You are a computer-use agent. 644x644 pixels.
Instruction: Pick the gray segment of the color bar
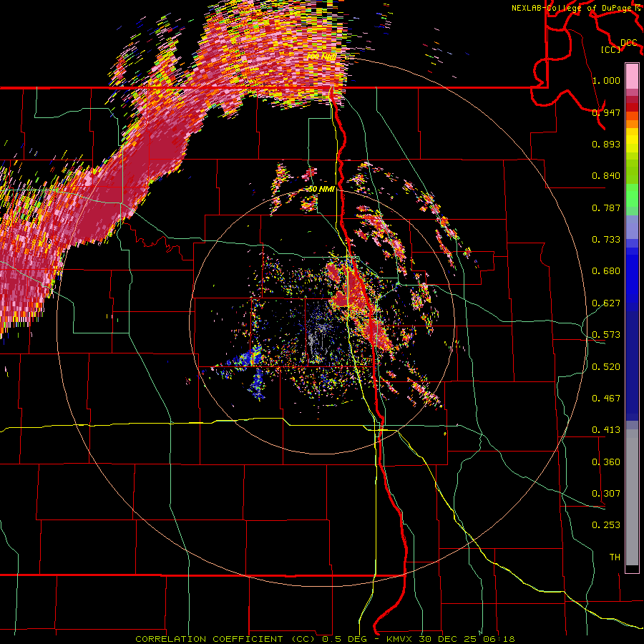(632, 497)
